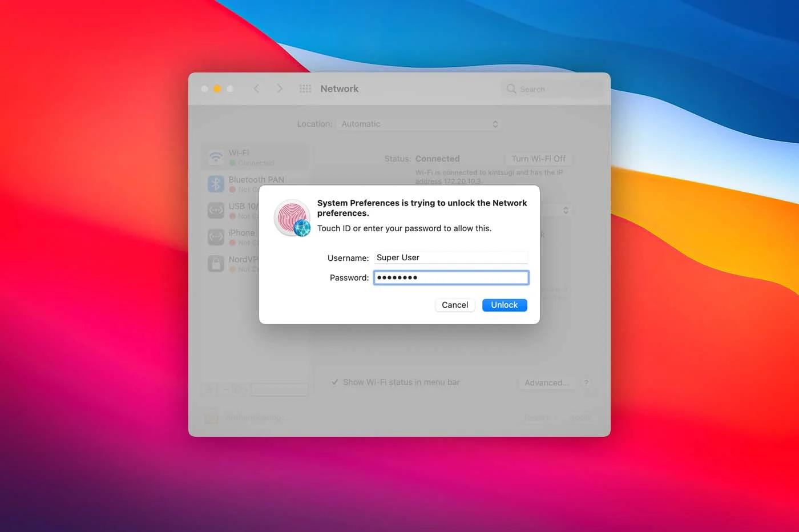
Task: Open the Location Automatic dropdown
Action: pyautogui.click(x=419, y=124)
